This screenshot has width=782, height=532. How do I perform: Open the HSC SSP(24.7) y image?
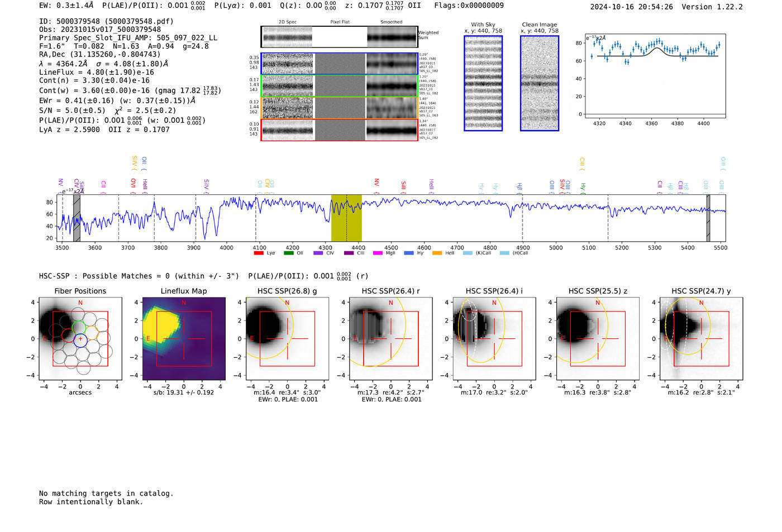point(701,339)
